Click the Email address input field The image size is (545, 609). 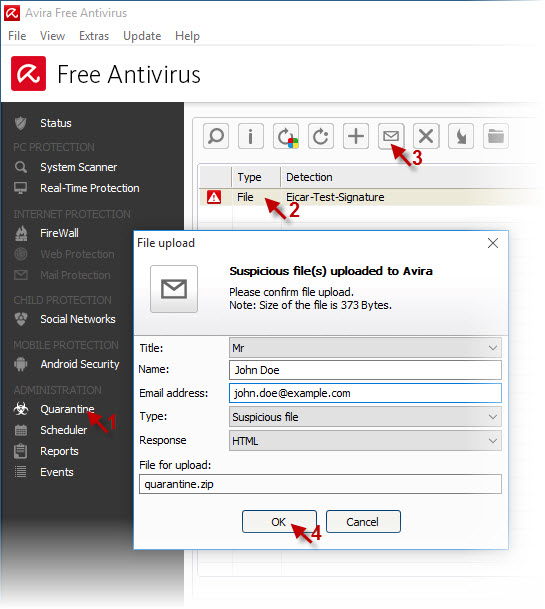pyautogui.click(x=365, y=393)
